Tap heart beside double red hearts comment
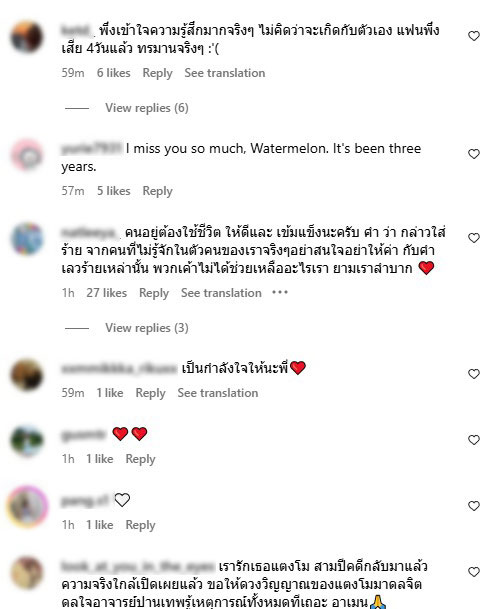Viewport: 490px width, 609px height. (474, 440)
